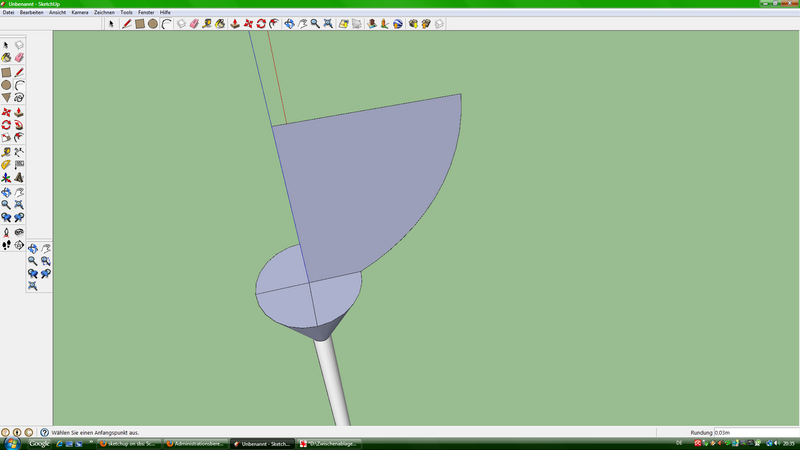Screen dimensions: 800x450
Task: Open the D:\Zwischenablage taskbar window
Action: (326, 443)
